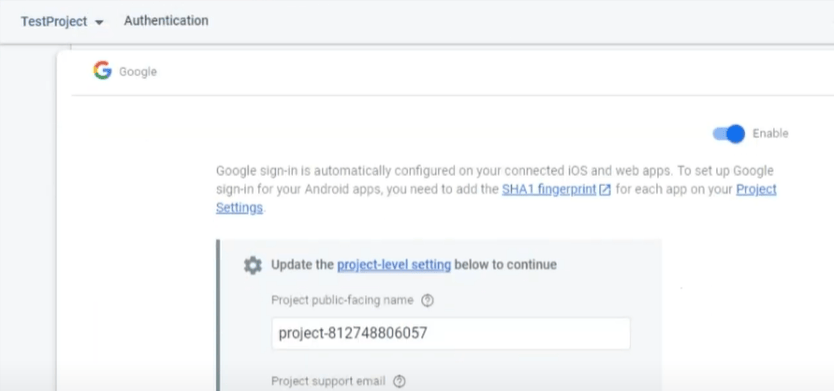Open the project-level setting link
The image size is (834, 391).
[394, 264]
